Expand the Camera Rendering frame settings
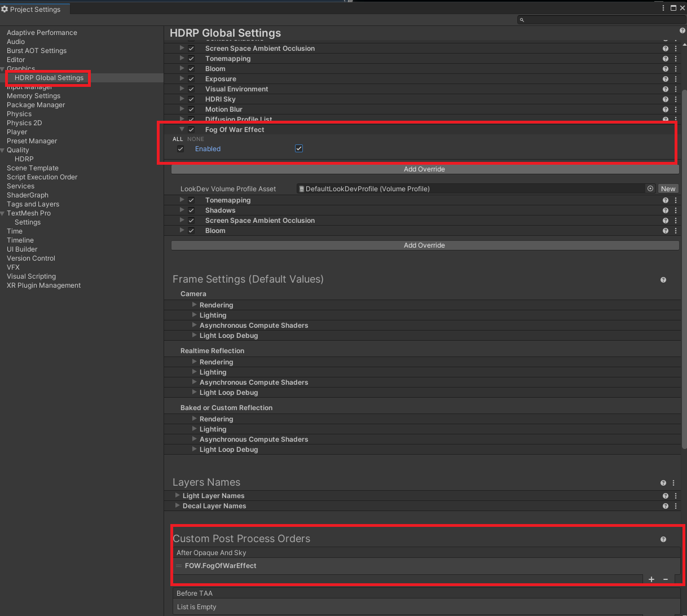This screenshot has height=616, width=687. click(x=195, y=305)
